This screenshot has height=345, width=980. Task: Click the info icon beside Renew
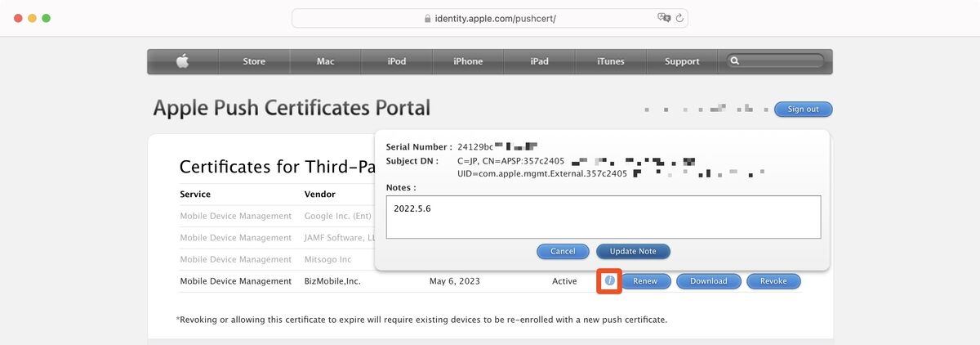click(609, 281)
